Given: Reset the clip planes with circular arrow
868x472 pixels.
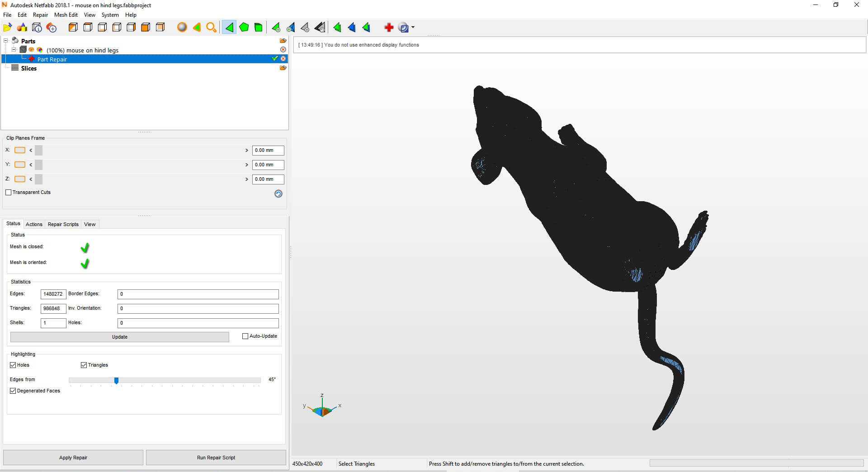Looking at the screenshot, I should (x=278, y=194).
